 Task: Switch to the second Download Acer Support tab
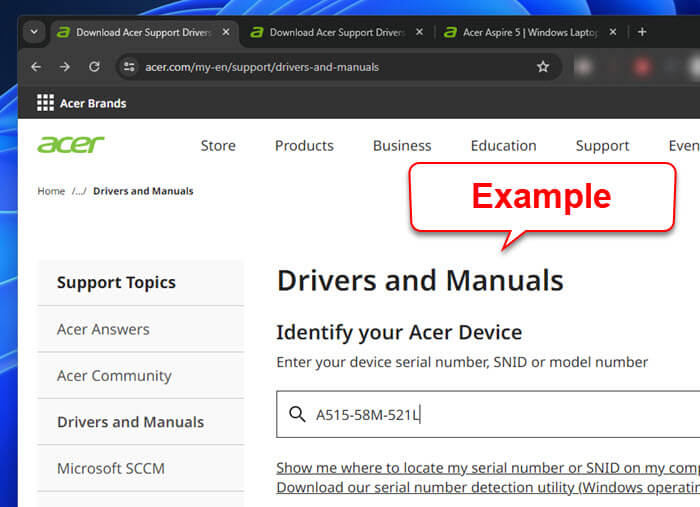336,32
